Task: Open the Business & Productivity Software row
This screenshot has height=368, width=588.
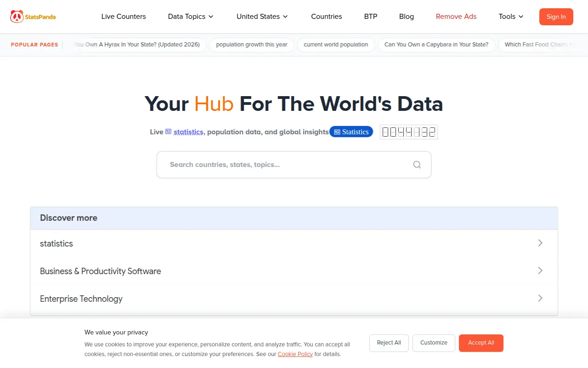Action: [294, 271]
